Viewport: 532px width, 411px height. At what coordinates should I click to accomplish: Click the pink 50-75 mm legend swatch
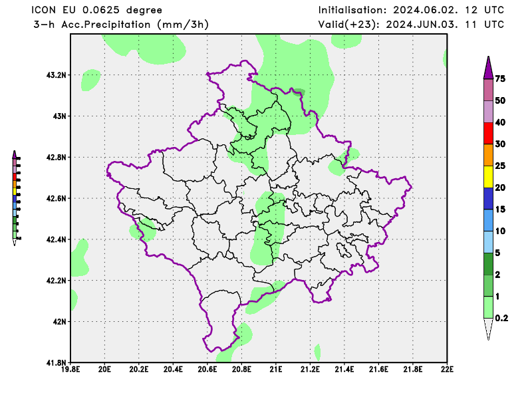pos(488,90)
